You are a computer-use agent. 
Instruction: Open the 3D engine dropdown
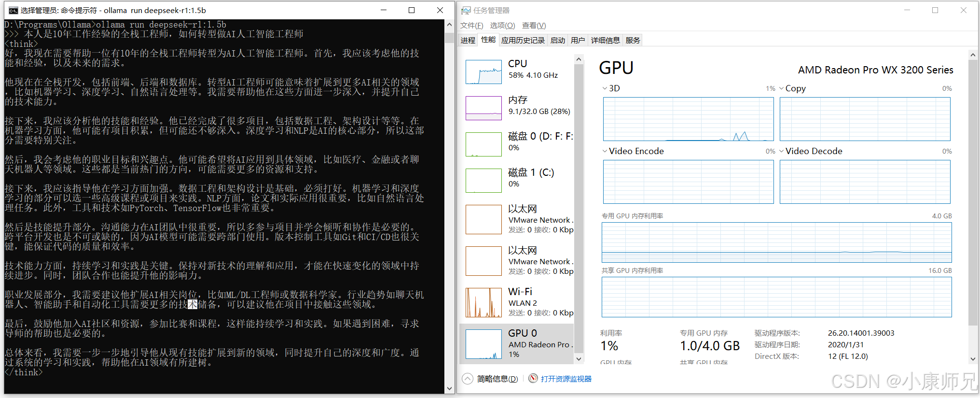click(605, 88)
